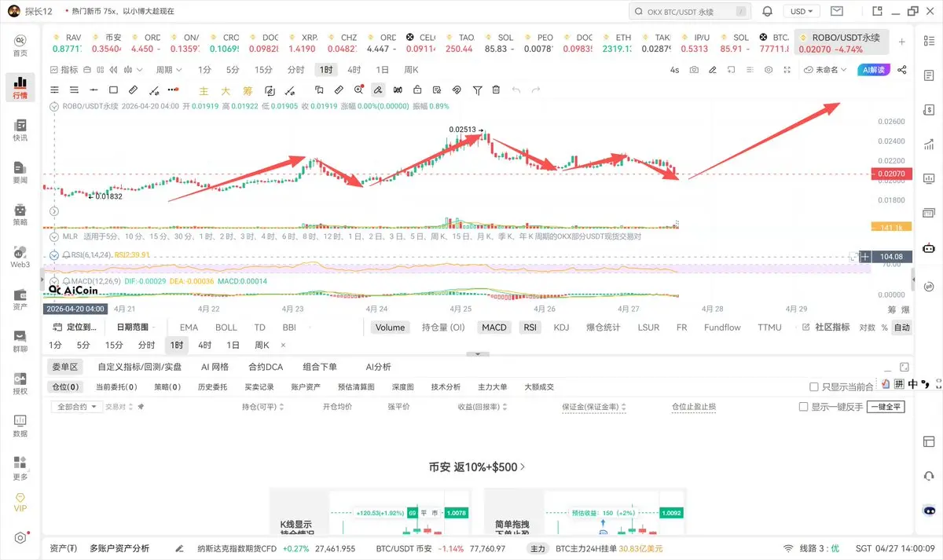Open 群聊 group chat in sidebar
Viewport: 943px width, 560px height.
(x=20, y=342)
